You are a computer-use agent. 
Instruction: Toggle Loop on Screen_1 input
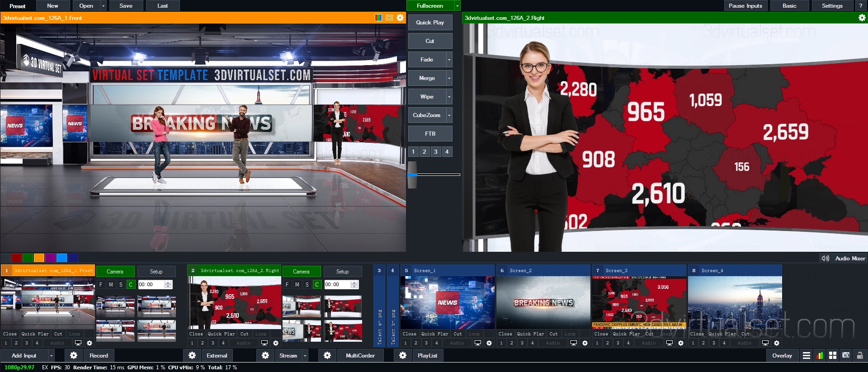(474, 334)
